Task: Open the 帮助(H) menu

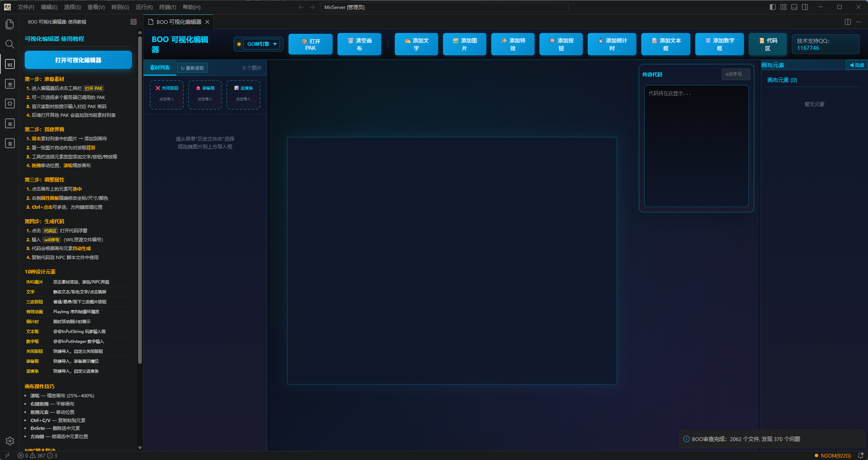Action: tap(191, 7)
